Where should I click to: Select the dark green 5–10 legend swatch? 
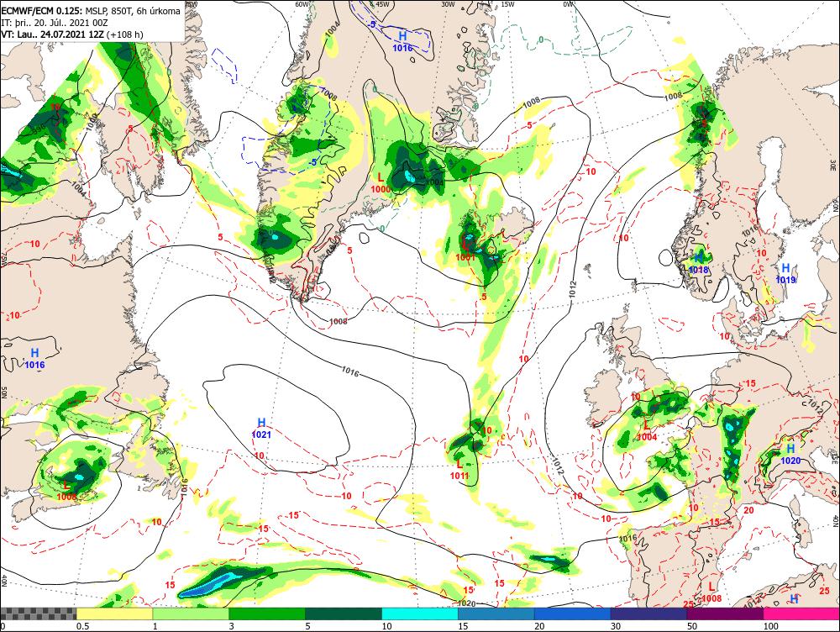click(x=344, y=614)
